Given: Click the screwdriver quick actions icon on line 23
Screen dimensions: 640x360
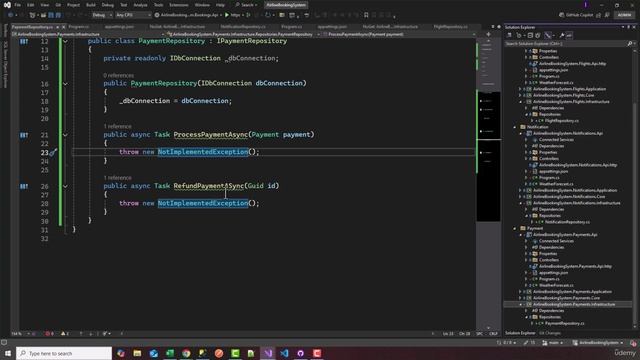Looking at the screenshot, I should point(53,152).
